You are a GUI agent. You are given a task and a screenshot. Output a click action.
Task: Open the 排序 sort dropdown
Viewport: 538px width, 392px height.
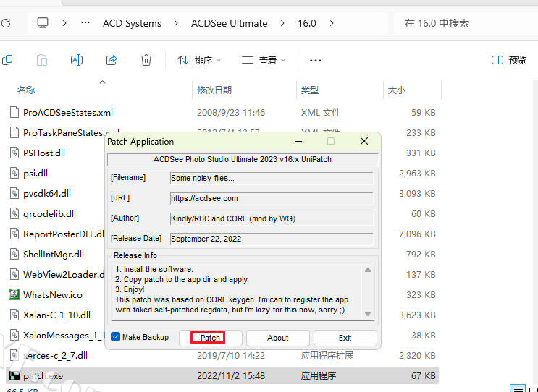(x=199, y=61)
